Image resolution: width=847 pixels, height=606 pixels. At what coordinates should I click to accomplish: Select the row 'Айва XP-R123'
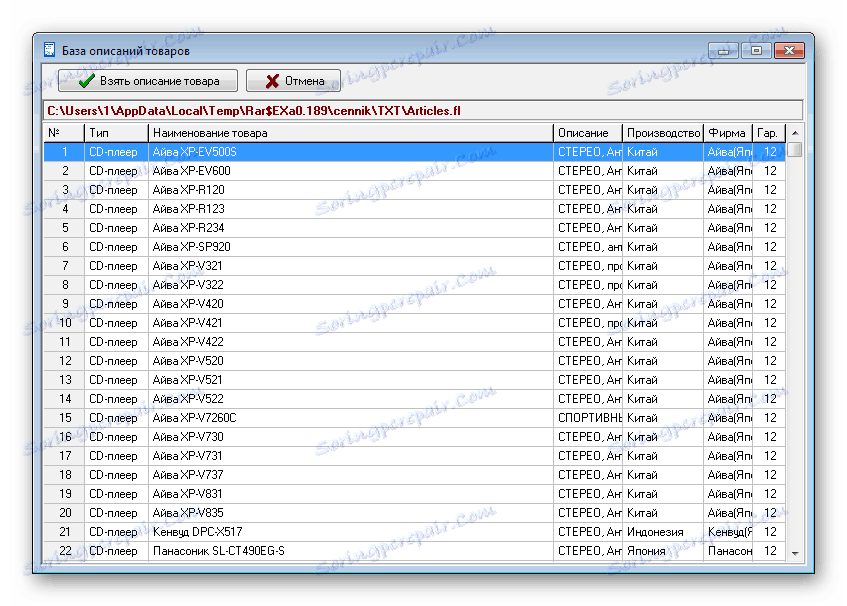click(x=414, y=209)
